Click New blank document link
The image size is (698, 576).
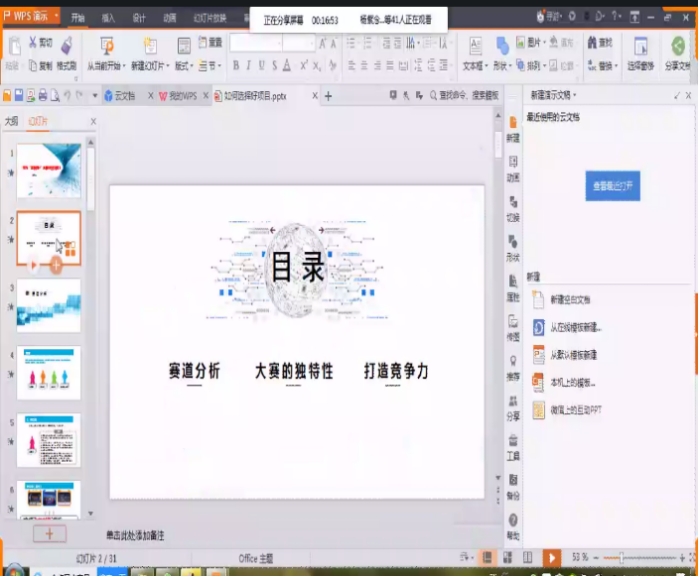[x=570, y=300]
